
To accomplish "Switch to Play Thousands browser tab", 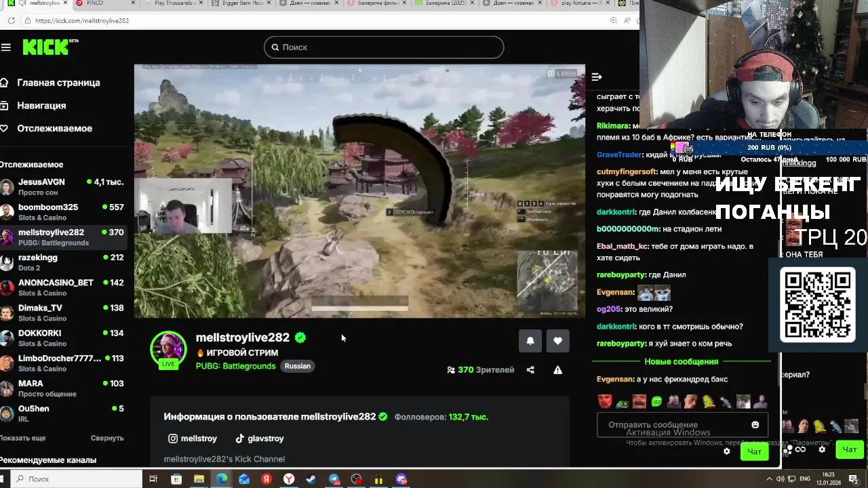I will click(174, 3).
